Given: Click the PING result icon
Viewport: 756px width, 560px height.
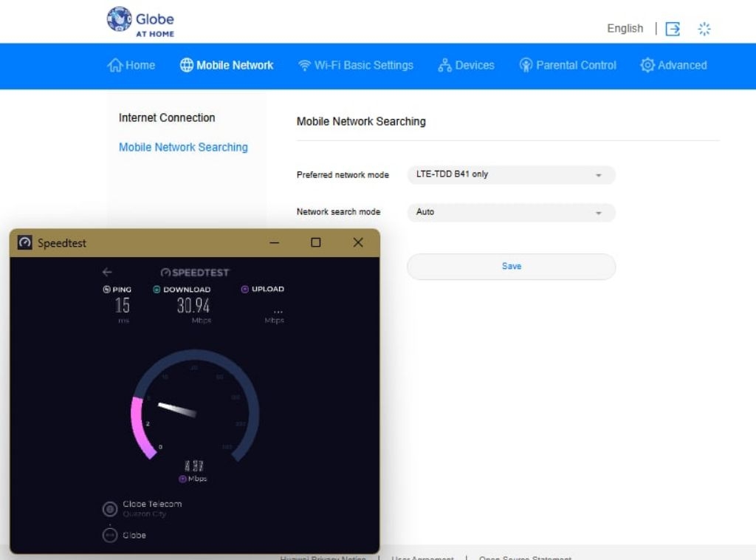Looking at the screenshot, I should tap(106, 290).
